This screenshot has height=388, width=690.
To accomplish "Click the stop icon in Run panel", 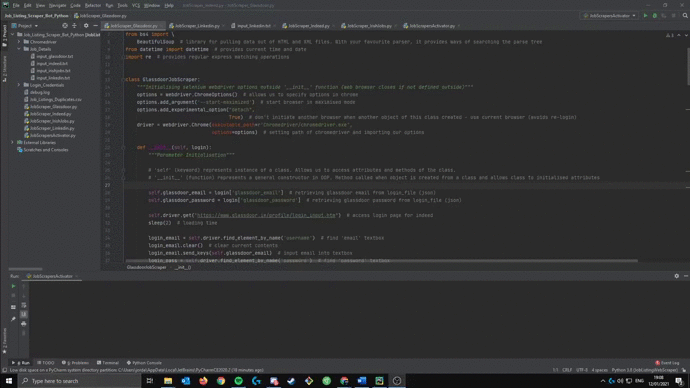I will coord(13,296).
